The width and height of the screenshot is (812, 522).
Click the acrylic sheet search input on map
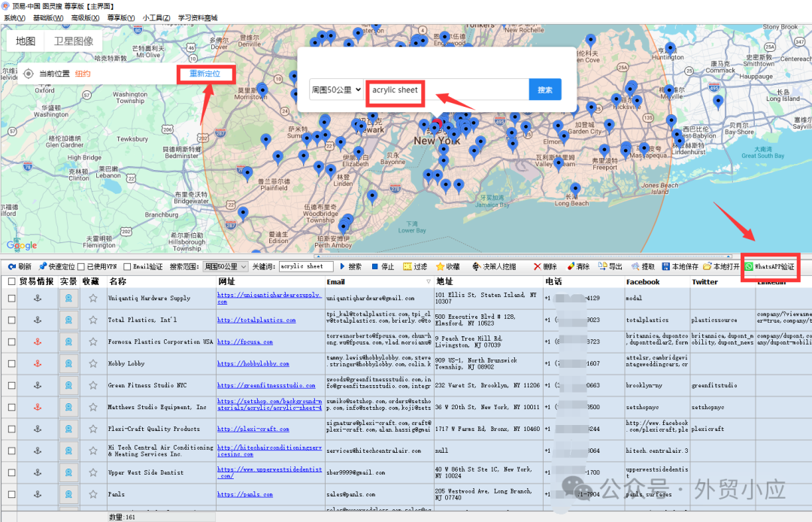(x=447, y=90)
